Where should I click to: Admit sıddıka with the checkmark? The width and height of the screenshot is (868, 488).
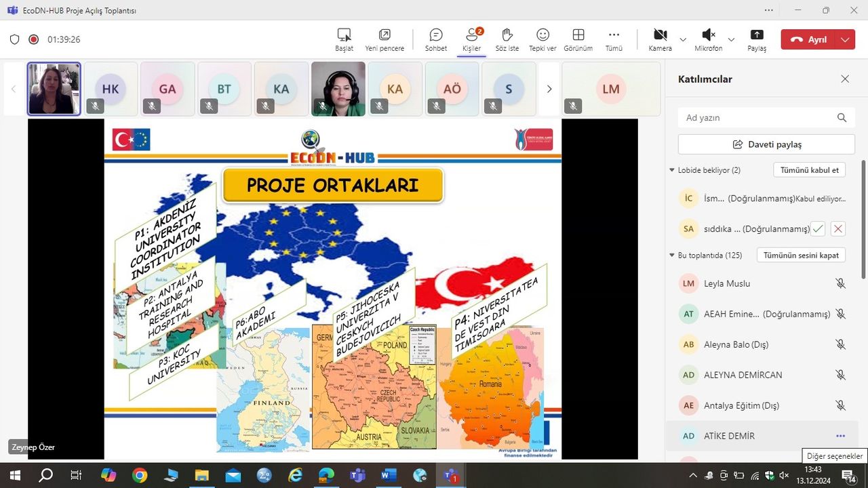click(818, 228)
